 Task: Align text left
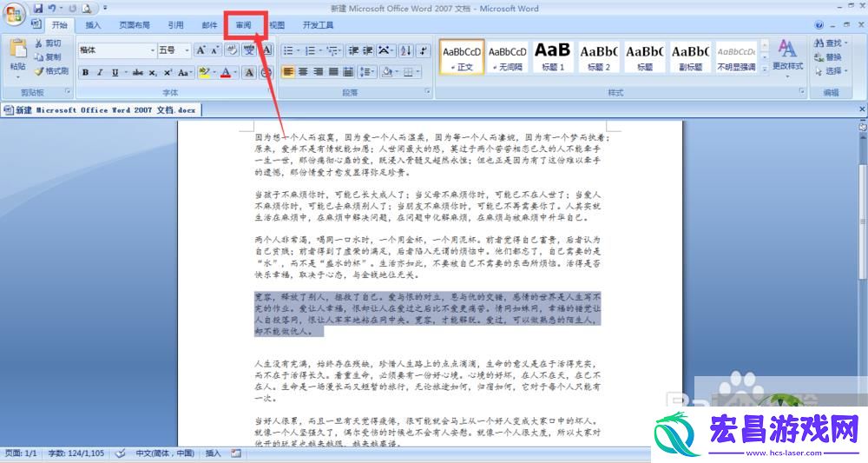point(288,72)
